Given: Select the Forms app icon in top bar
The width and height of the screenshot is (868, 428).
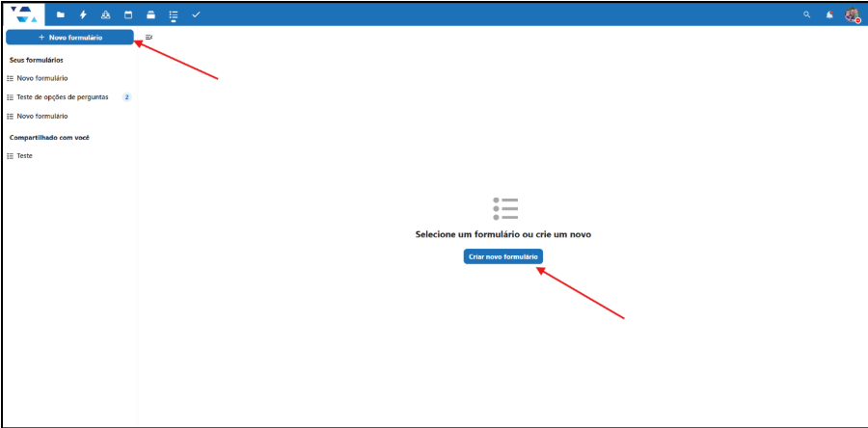Looking at the screenshot, I should pos(173,14).
